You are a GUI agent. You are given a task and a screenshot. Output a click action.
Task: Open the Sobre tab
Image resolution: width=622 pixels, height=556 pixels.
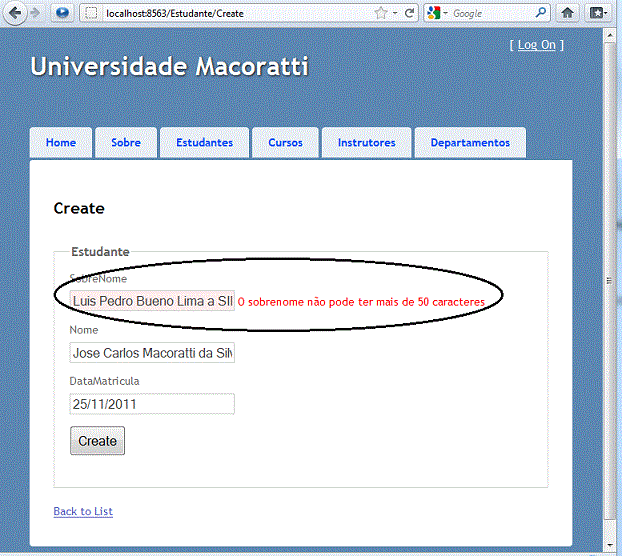126,143
